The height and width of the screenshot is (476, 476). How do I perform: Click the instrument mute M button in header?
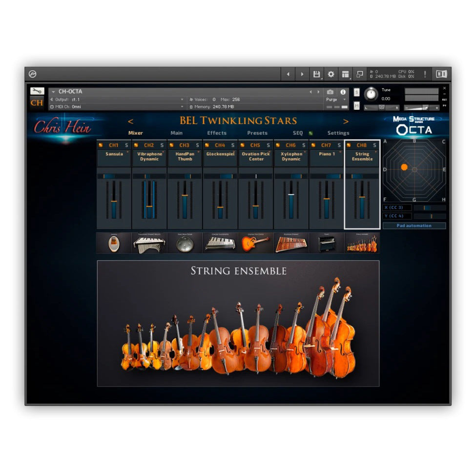pos(357,105)
